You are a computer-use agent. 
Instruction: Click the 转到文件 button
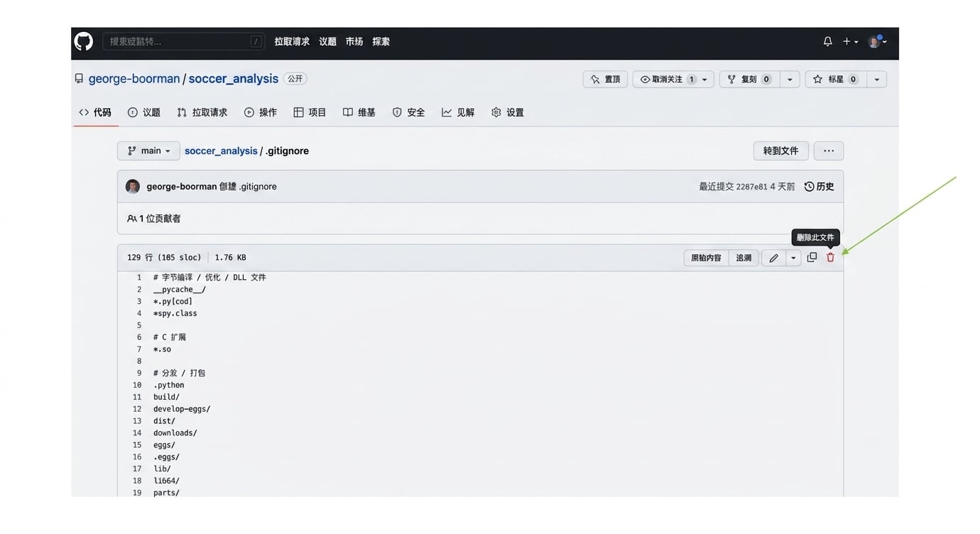click(780, 151)
